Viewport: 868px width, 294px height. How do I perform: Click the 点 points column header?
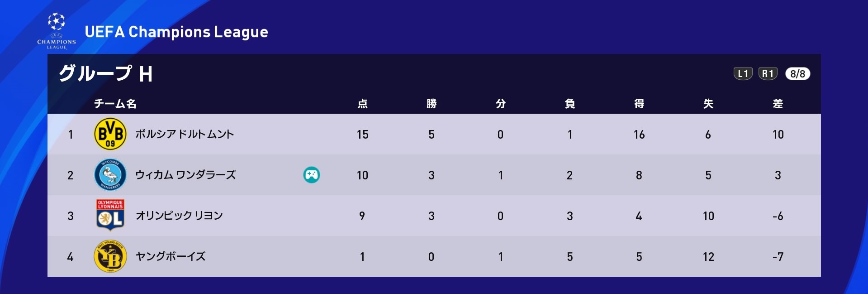[x=362, y=104]
